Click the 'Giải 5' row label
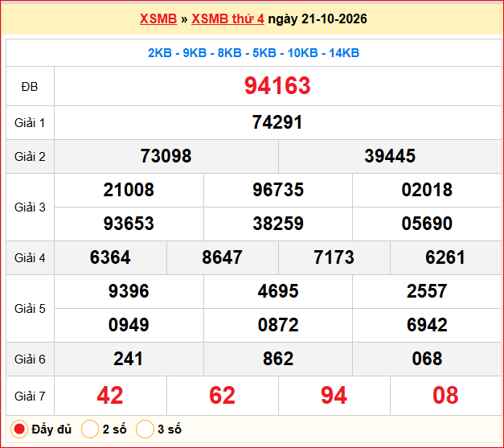The width and height of the screenshot is (504, 448). point(30,309)
